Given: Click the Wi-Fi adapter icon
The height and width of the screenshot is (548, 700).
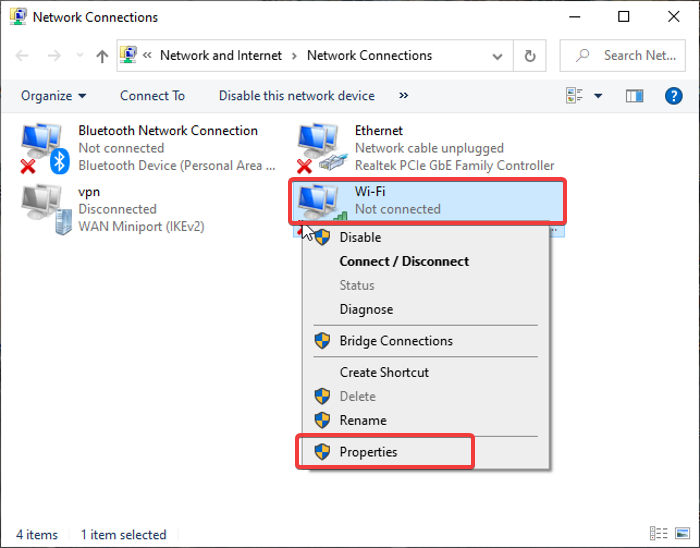Looking at the screenshot, I should 320,202.
